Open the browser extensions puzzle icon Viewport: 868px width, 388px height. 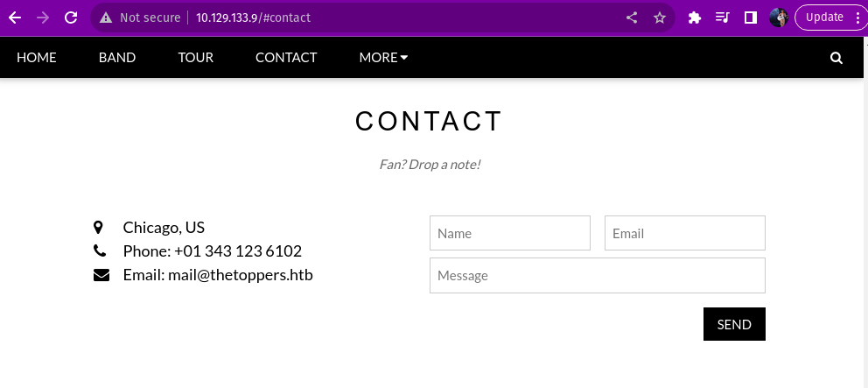click(695, 18)
